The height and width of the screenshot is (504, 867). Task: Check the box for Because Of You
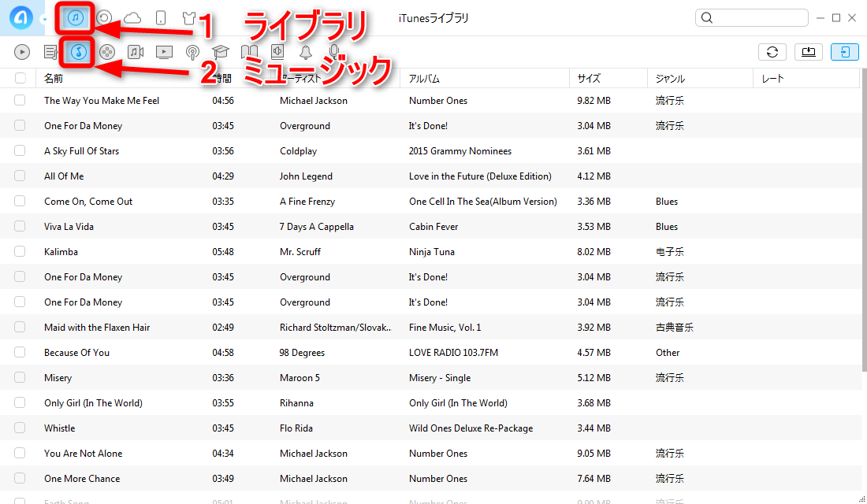tap(20, 352)
